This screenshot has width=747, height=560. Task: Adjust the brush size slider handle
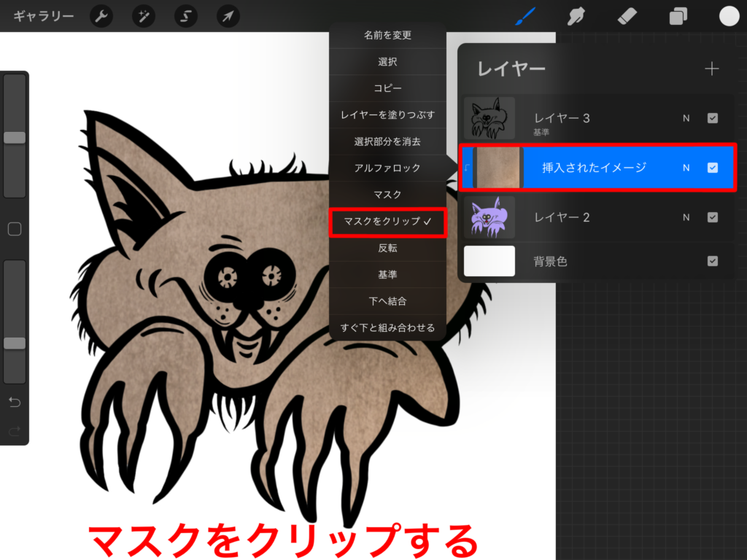point(15,138)
